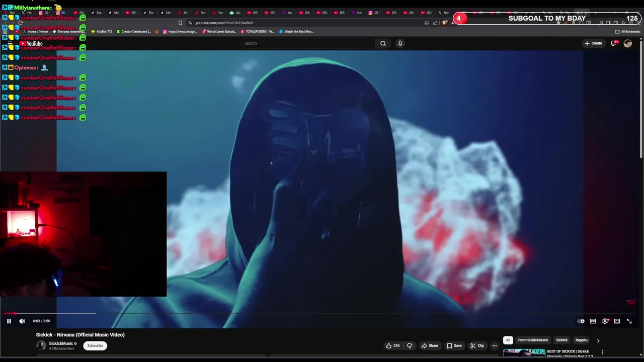The width and height of the screenshot is (644, 362).
Task: Save the video to a playlist
Action: 454,345
